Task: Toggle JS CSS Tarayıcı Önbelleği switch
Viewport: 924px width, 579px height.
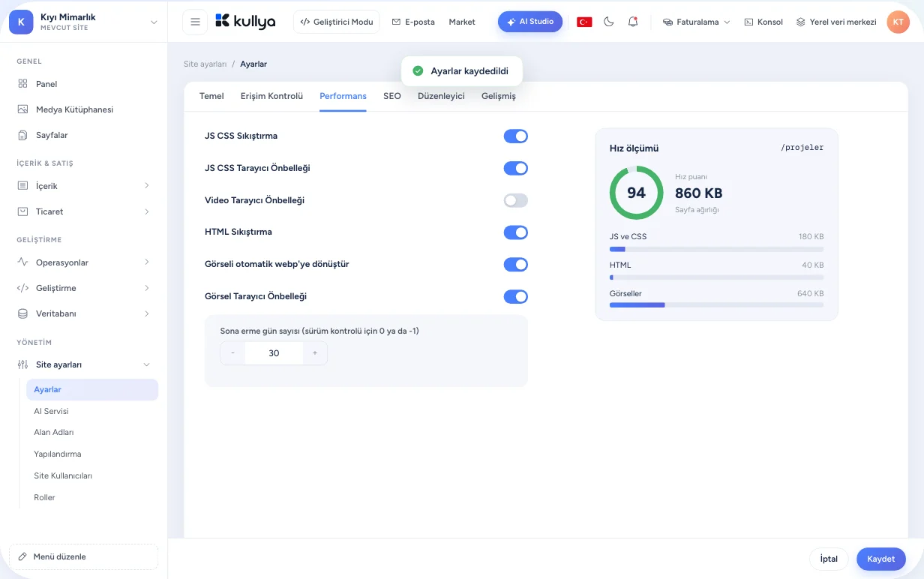Action: [x=516, y=168]
